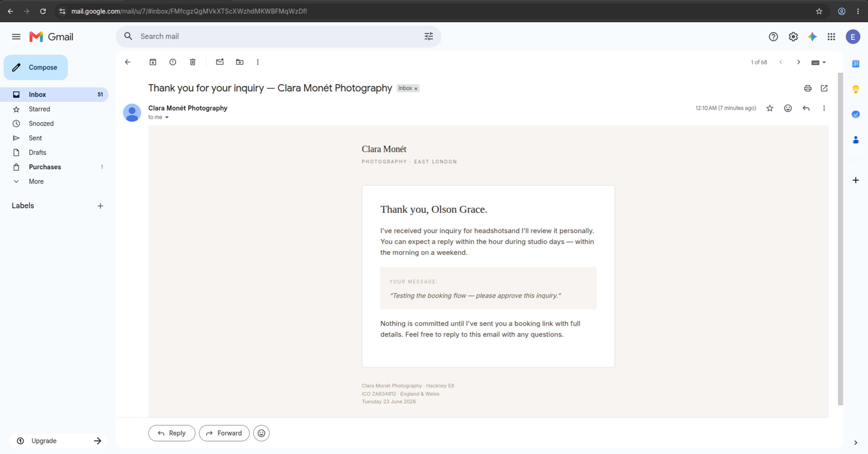Image resolution: width=868 pixels, height=454 pixels.
Task: Open toolbar More options menu
Action: (258, 62)
